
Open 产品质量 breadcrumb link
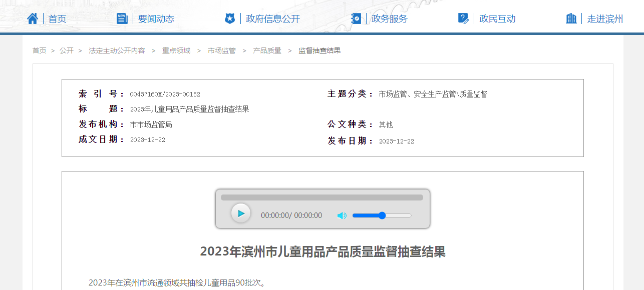tap(267, 50)
